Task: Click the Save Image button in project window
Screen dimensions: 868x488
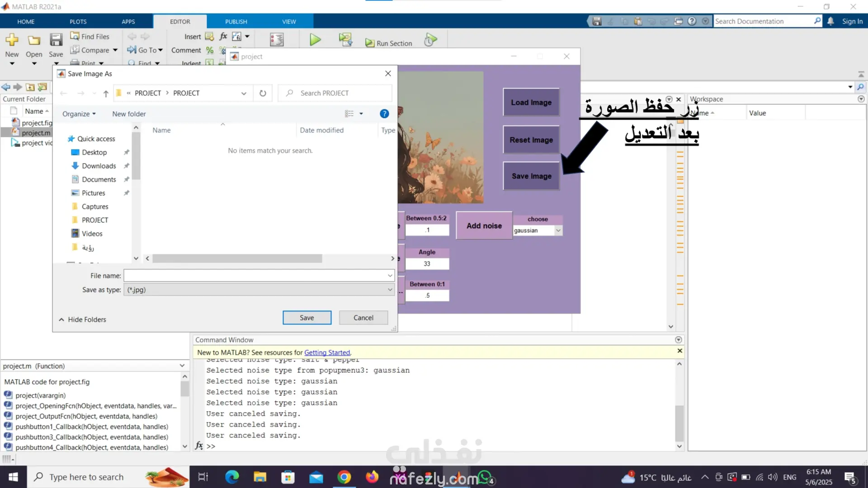Action: [x=531, y=176]
